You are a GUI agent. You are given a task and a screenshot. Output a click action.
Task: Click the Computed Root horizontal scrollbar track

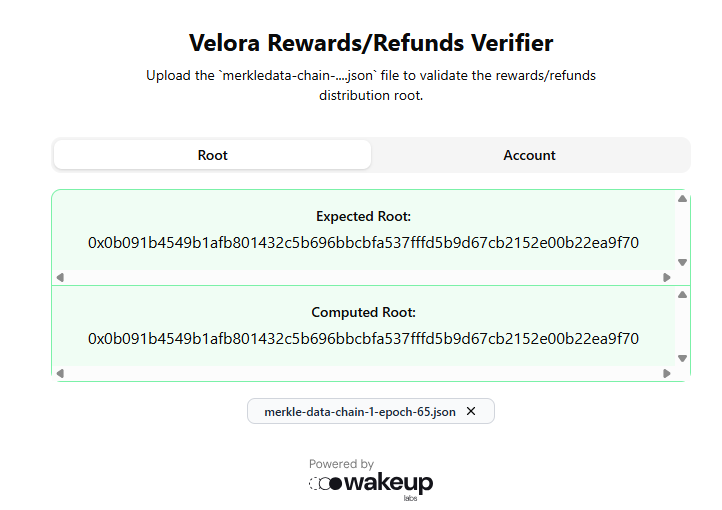(363, 373)
